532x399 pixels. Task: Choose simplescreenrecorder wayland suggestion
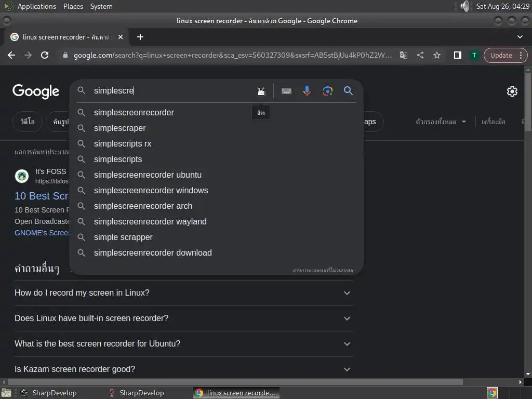coord(216,221)
